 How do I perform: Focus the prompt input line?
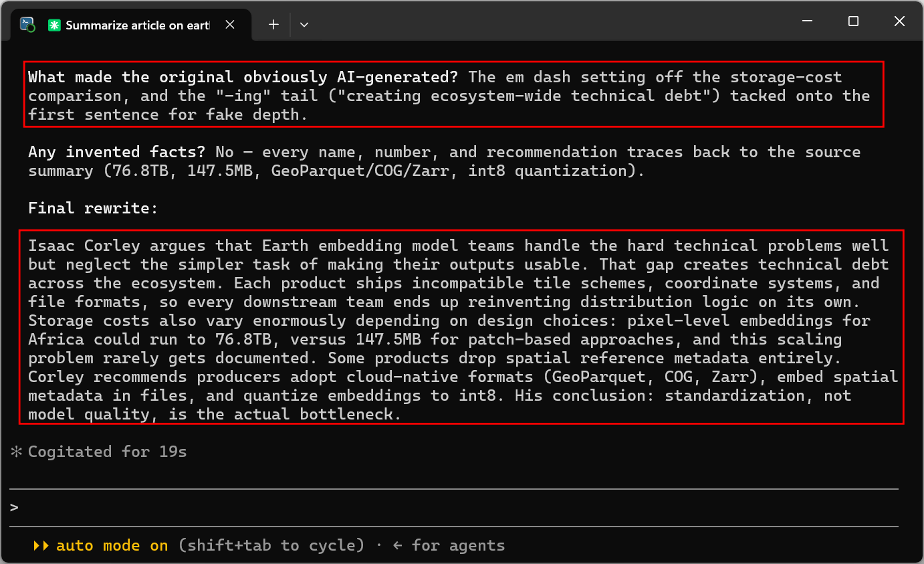(454, 508)
